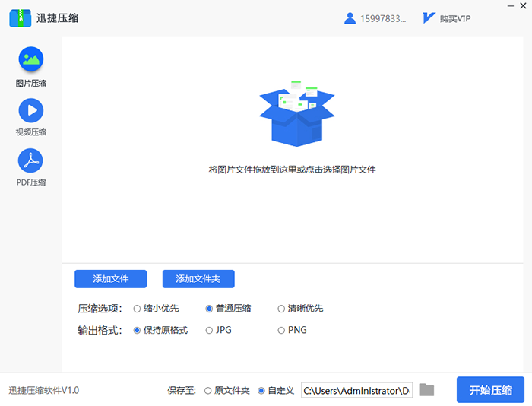Click the account name 15997833...
Screen dimensions: 532x406
[x=383, y=19]
